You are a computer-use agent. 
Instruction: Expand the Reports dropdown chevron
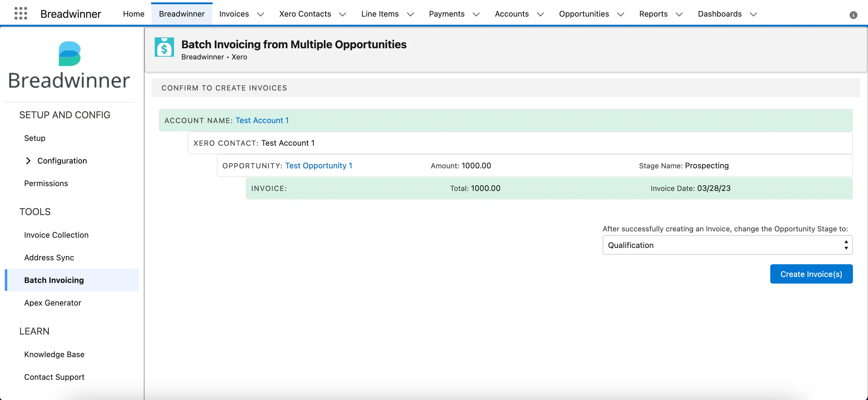(679, 14)
